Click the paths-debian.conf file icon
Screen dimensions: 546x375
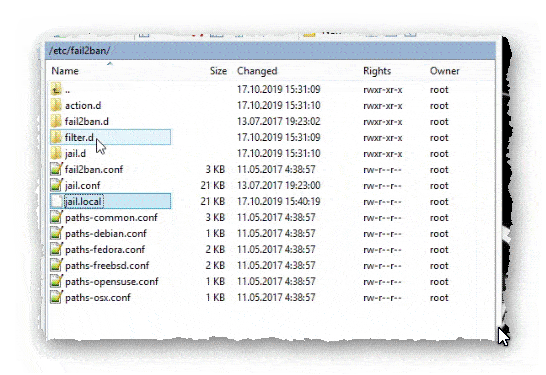(56, 233)
